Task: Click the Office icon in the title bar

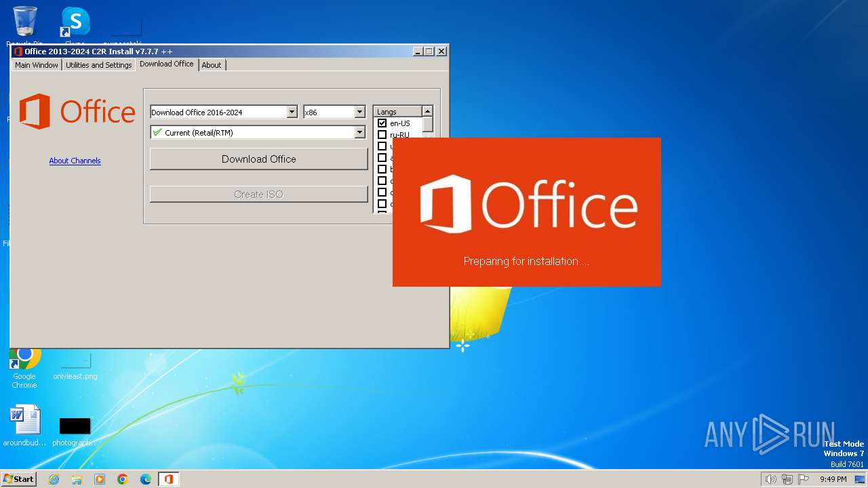Action: click(x=18, y=52)
